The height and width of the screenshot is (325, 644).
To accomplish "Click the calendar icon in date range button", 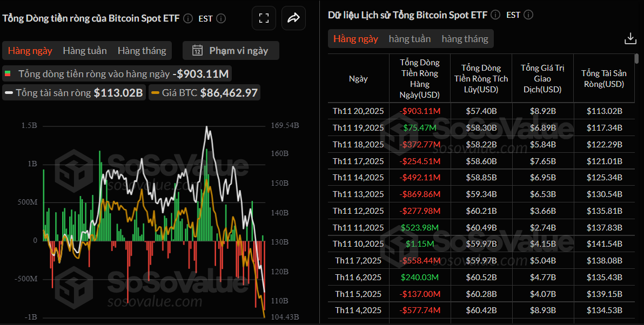I will click(x=197, y=51).
